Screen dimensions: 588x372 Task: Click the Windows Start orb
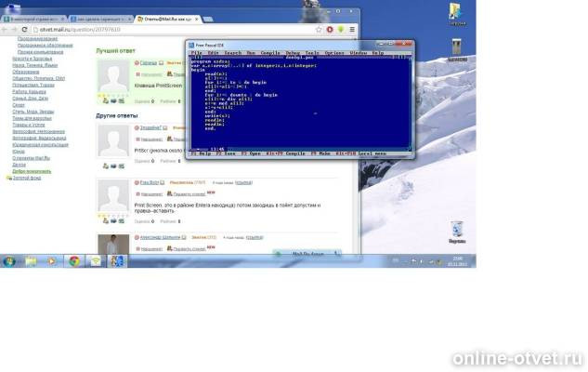click(9, 261)
